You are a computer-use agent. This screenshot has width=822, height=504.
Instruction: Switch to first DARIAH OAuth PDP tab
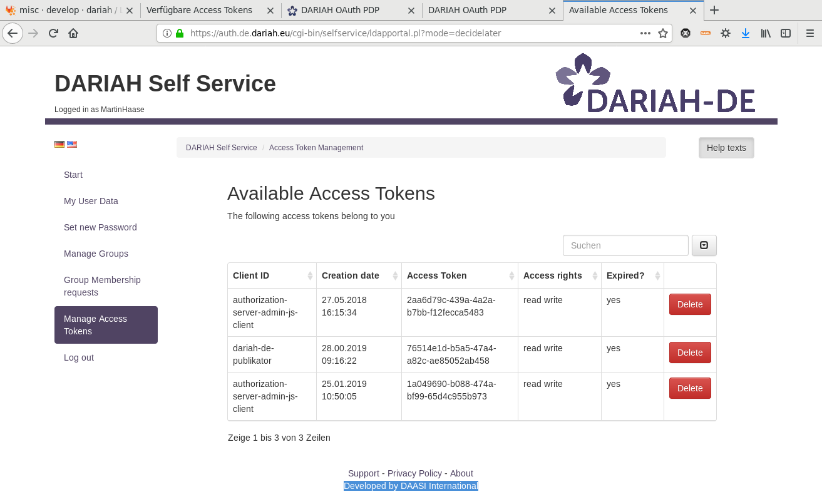tap(351, 10)
